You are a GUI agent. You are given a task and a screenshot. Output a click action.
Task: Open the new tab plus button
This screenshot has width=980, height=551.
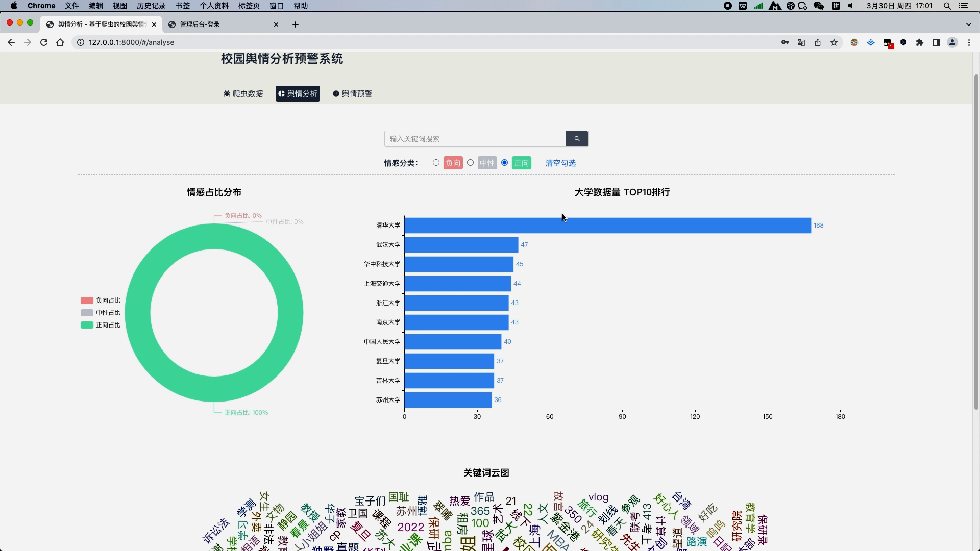[x=296, y=24]
